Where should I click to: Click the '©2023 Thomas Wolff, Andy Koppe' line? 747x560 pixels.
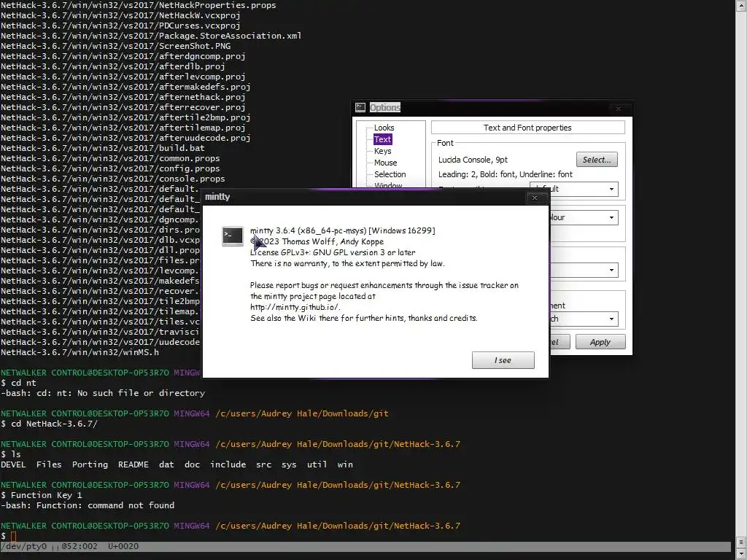coord(317,241)
